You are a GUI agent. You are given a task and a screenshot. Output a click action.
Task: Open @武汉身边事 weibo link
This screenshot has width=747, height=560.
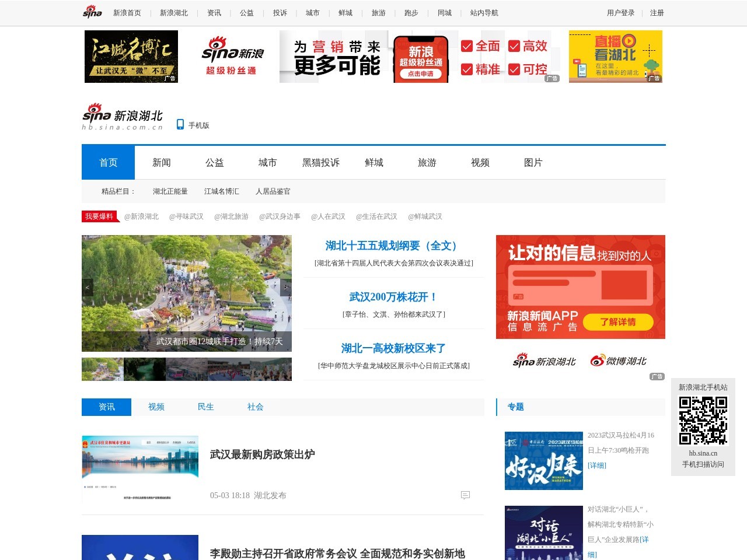click(280, 216)
